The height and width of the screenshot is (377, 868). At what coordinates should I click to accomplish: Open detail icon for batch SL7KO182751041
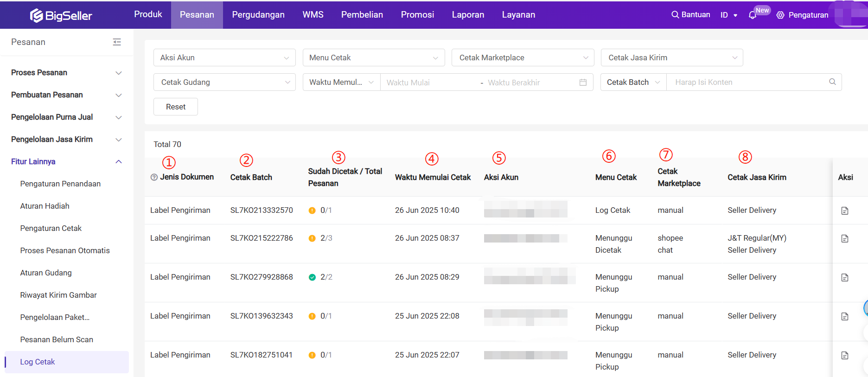pos(845,355)
